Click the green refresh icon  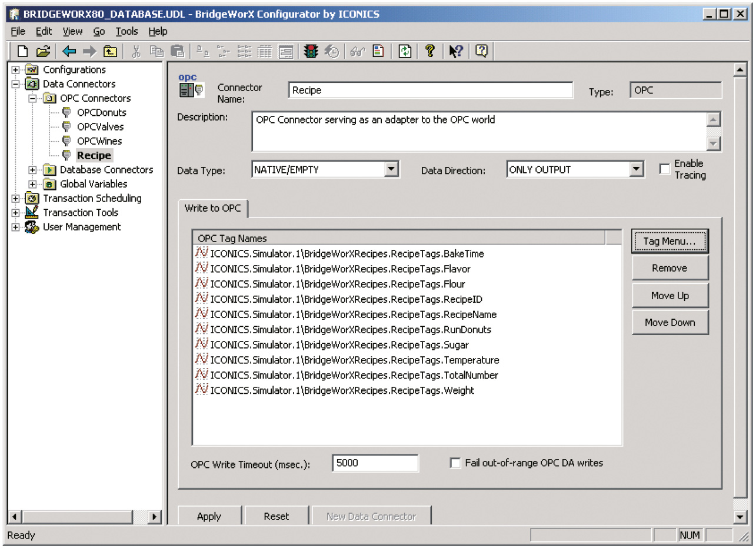click(x=405, y=51)
